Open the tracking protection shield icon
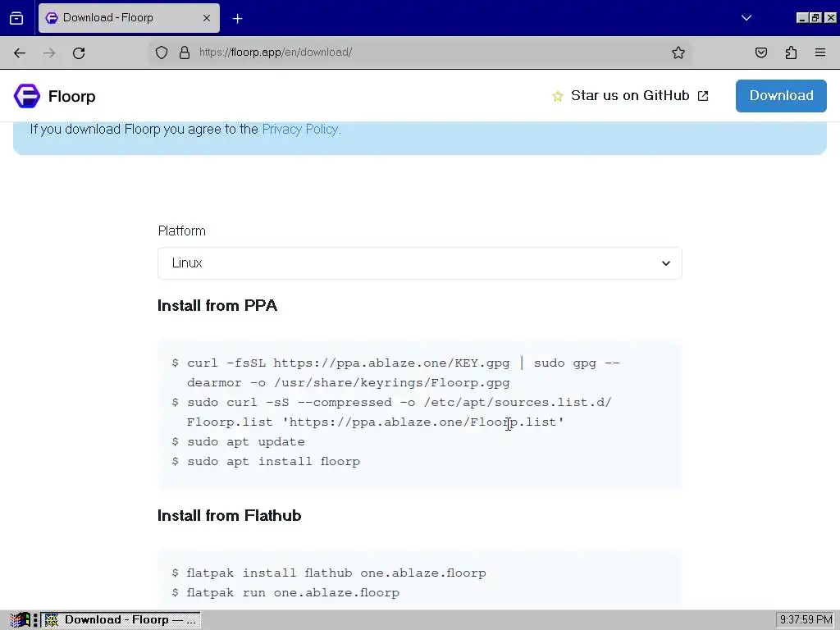 coord(162,52)
